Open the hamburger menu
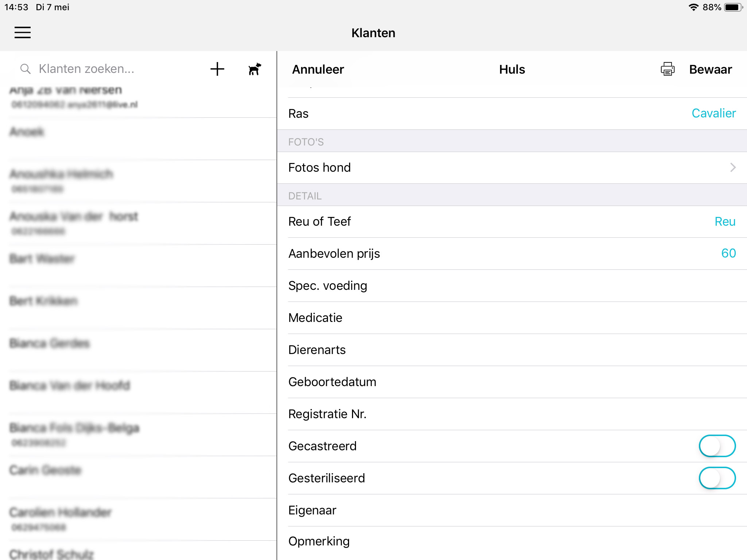Viewport: 747px width, 560px height. (x=23, y=32)
